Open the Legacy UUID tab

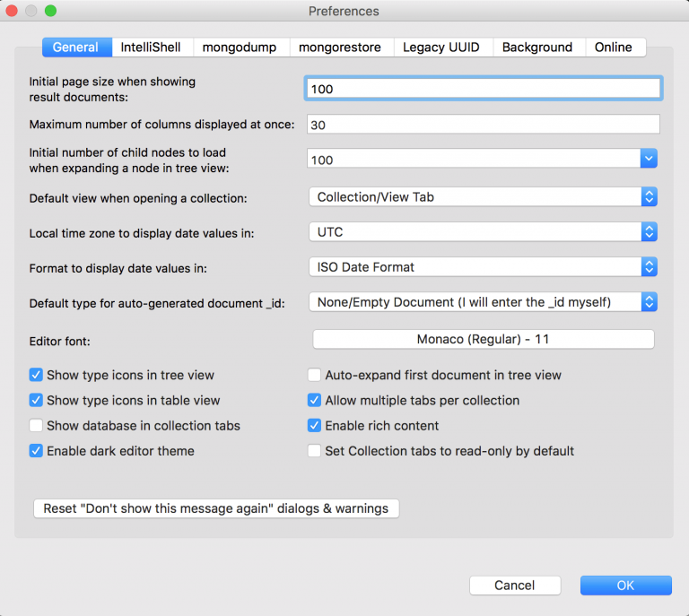tap(441, 47)
